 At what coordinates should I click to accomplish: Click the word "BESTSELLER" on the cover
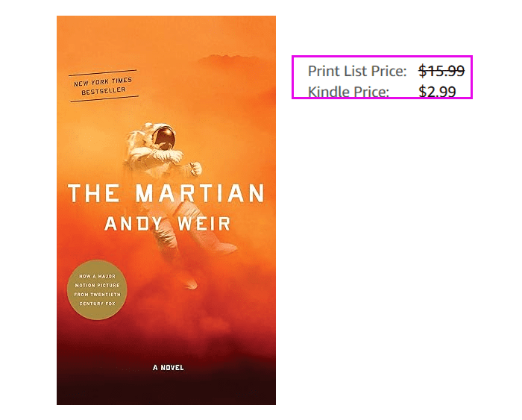pos(104,90)
